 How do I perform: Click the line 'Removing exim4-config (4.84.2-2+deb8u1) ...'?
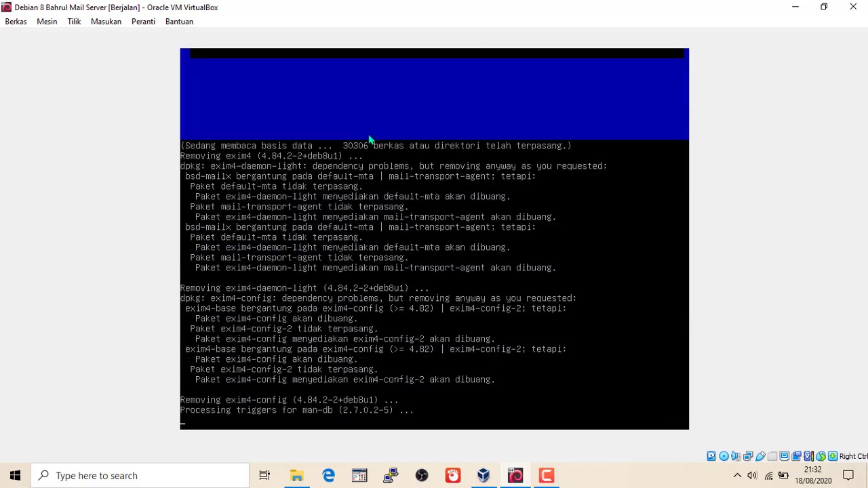tap(289, 400)
